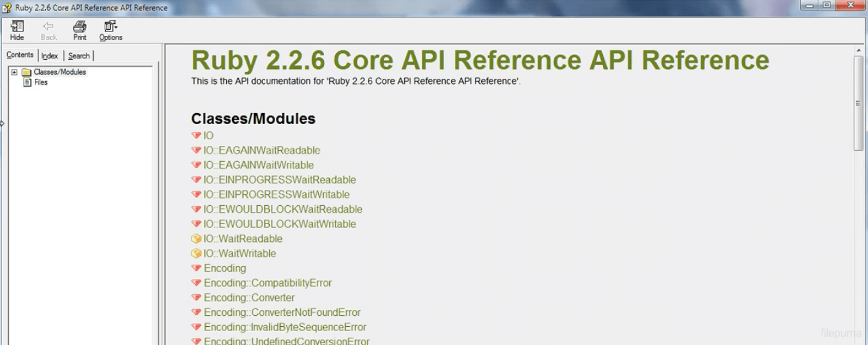This screenshot has width=868, height=345.
Task: Switch to the Index tab
Action: 50,56
